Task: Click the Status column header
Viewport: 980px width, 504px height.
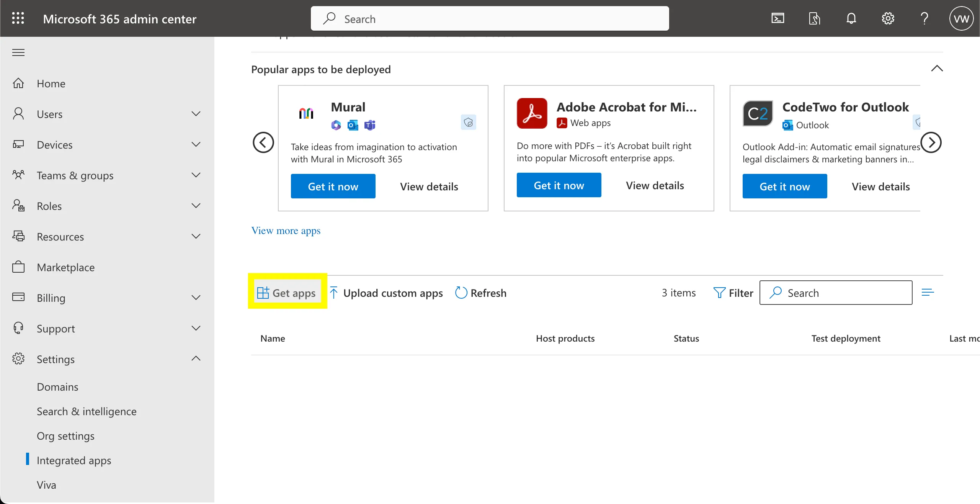Action: [x=686, y=339]
